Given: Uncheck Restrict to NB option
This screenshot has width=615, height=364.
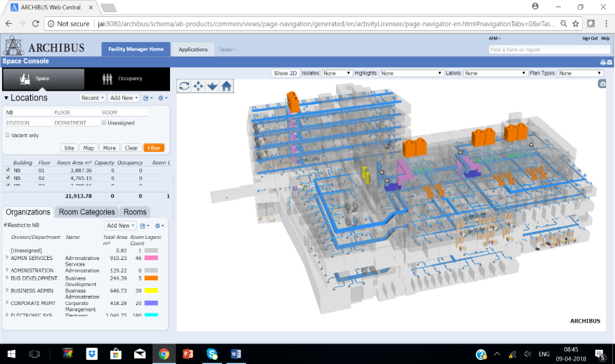Looking at the screenshot, I should pos(6,225).
